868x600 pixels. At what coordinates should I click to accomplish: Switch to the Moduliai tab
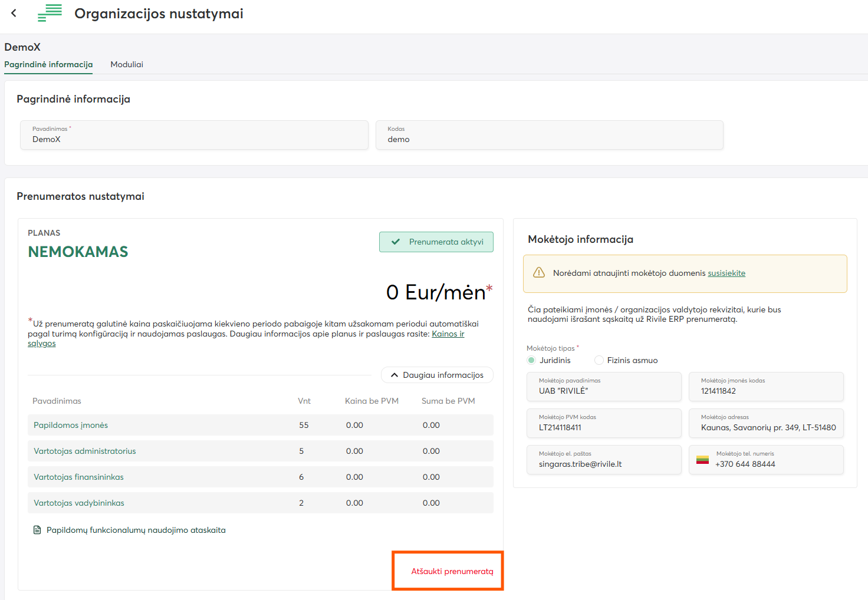coord(127,64)
